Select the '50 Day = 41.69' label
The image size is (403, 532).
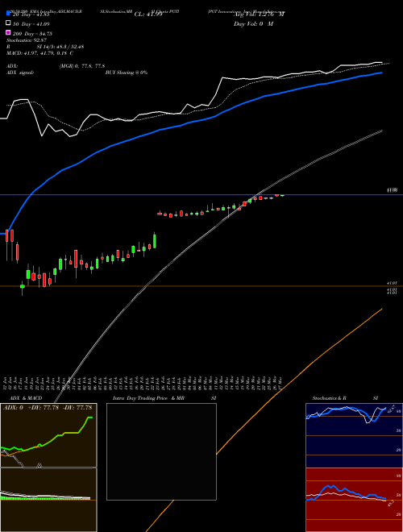[x=31, y=24]
